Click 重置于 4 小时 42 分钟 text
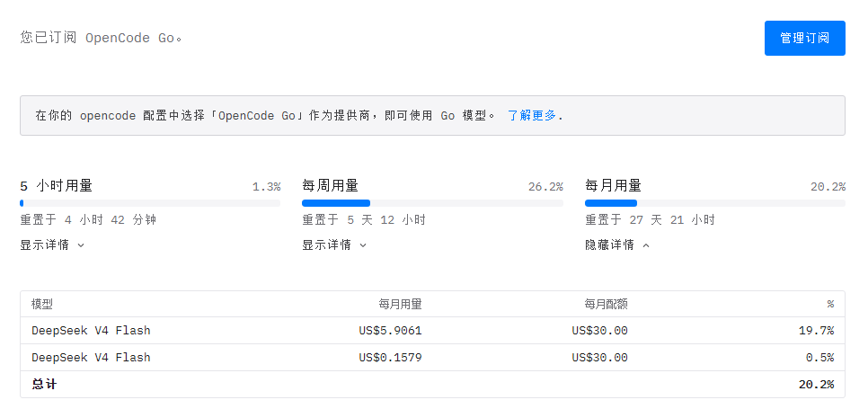Image resolution: width=868 pixels, height=400 pixels. [x=88, y=220]
